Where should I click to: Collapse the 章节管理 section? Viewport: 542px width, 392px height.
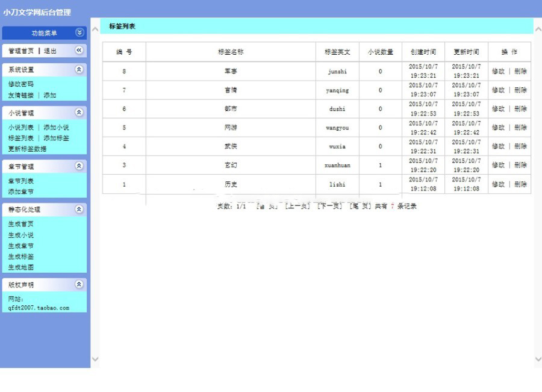[x=79, y=166]
